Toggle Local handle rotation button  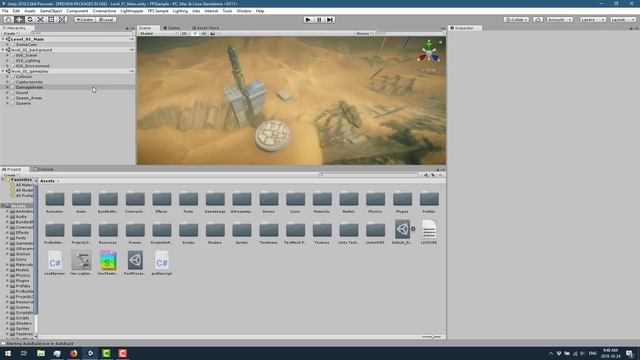click(106, 20)
